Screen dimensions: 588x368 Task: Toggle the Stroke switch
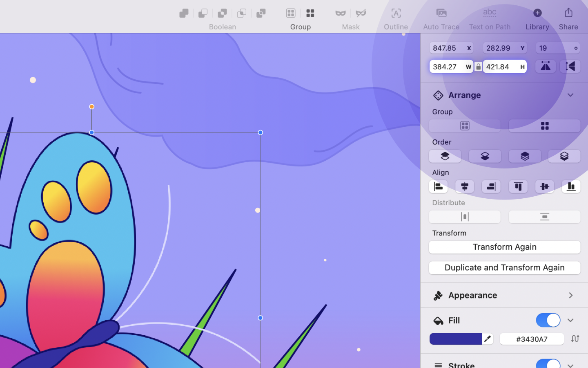tap(548, 364)
